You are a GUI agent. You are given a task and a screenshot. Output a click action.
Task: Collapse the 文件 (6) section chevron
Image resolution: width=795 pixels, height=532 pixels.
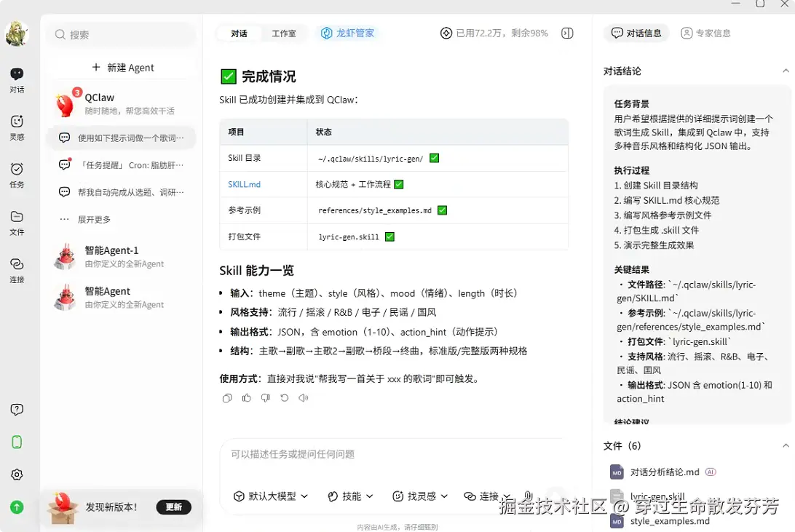[x=786, y=446]
